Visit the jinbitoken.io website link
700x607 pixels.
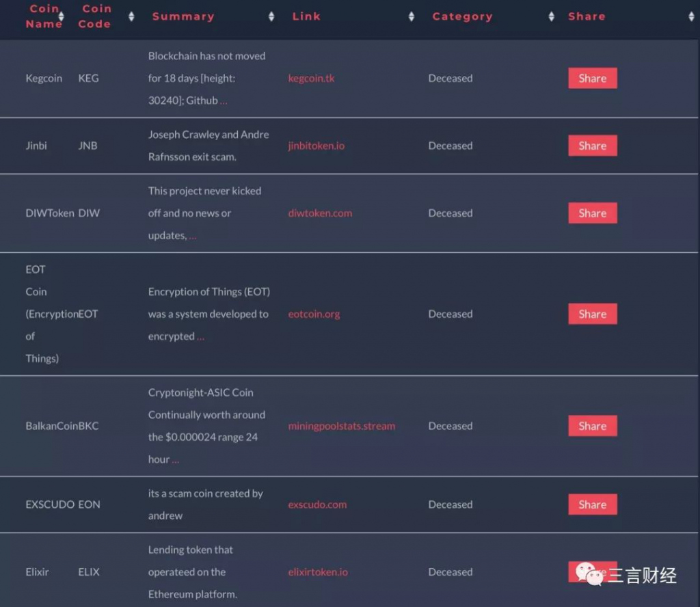(x=316, y=146)
